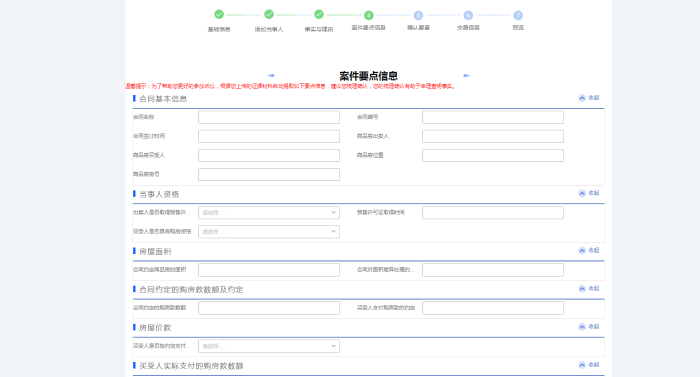This screenshot has height=377, width=700.
Task: Select the 当事人资格 section heading
Action: click(159, 194)
